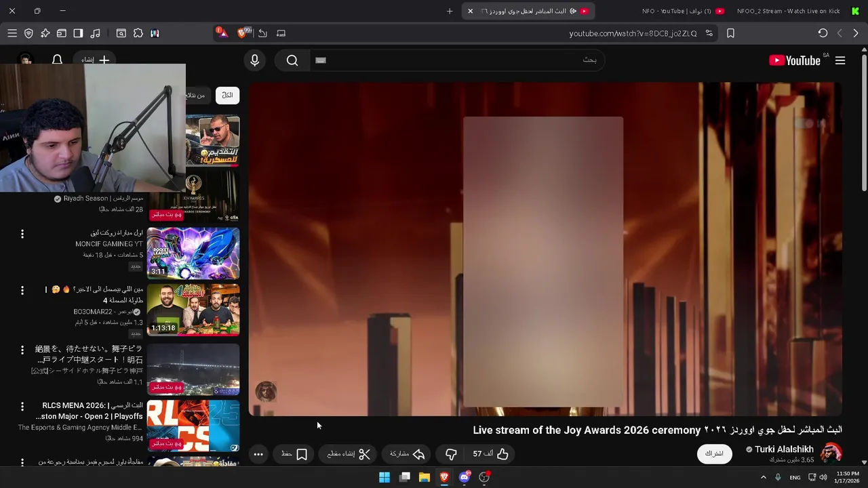Open clock showing 11:50 PM
Screen dimensions: 868x488
(848, 477)
